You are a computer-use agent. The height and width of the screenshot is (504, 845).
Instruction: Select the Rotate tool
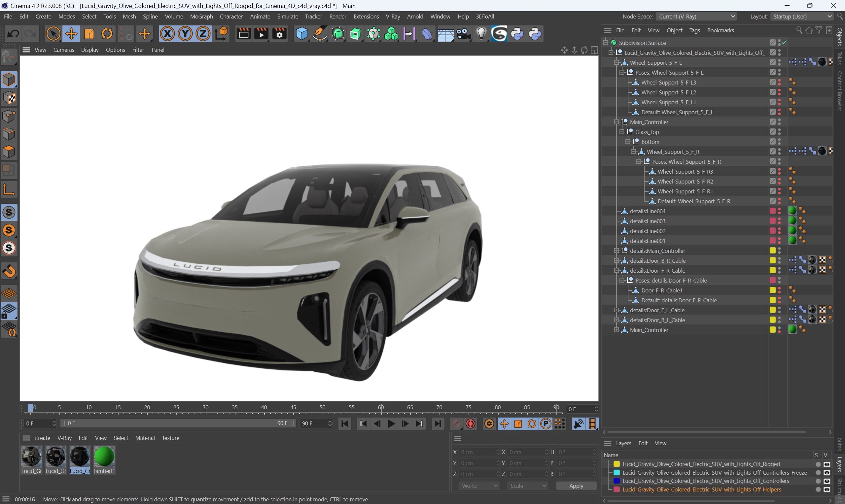click(107, 34)
